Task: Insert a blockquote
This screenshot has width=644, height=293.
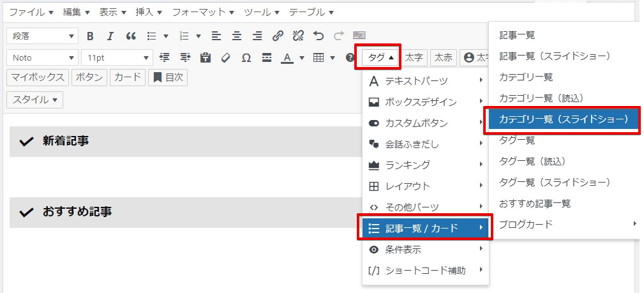Action: click(131, 36)
